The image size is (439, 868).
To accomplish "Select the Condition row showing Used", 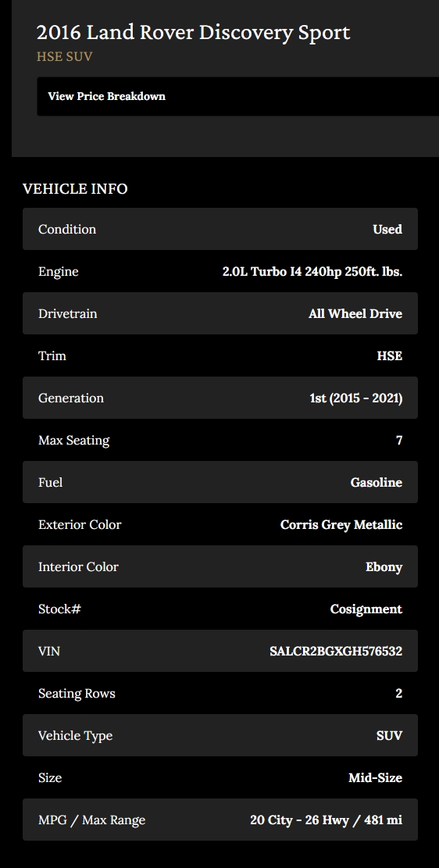I will pos(219,229).
